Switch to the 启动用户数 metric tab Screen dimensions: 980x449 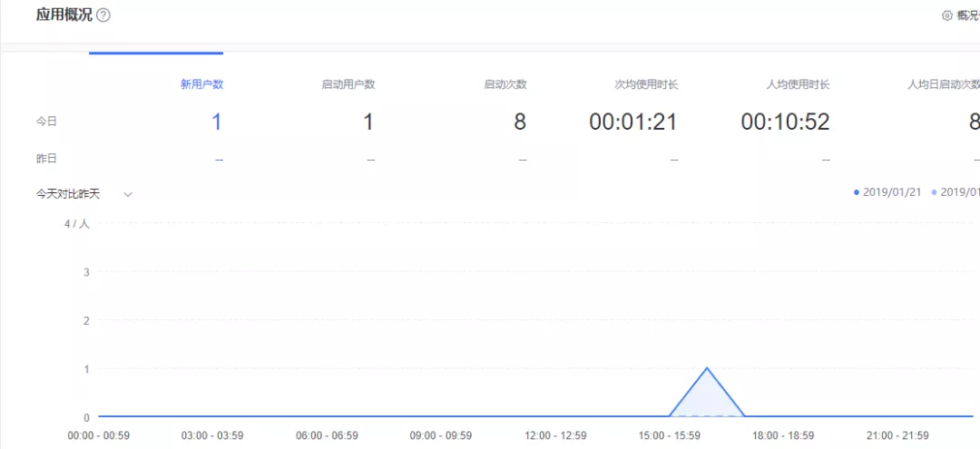pos(348,84)
